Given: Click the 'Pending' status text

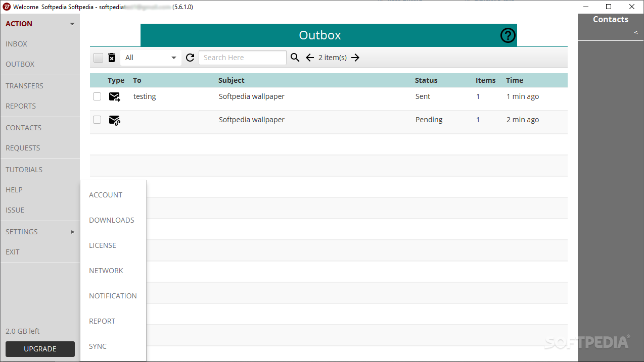Looking at the screenshot, I should (x=429, y=120).
